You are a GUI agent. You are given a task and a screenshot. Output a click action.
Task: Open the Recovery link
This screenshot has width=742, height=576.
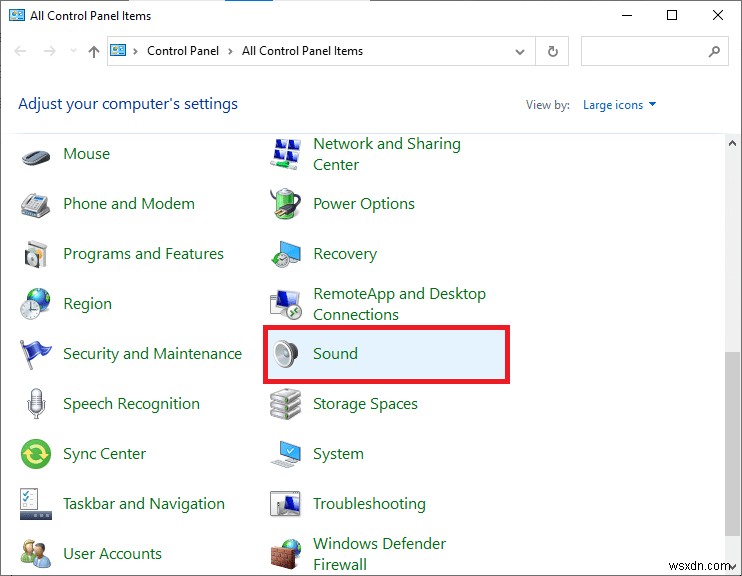(345, 254)
